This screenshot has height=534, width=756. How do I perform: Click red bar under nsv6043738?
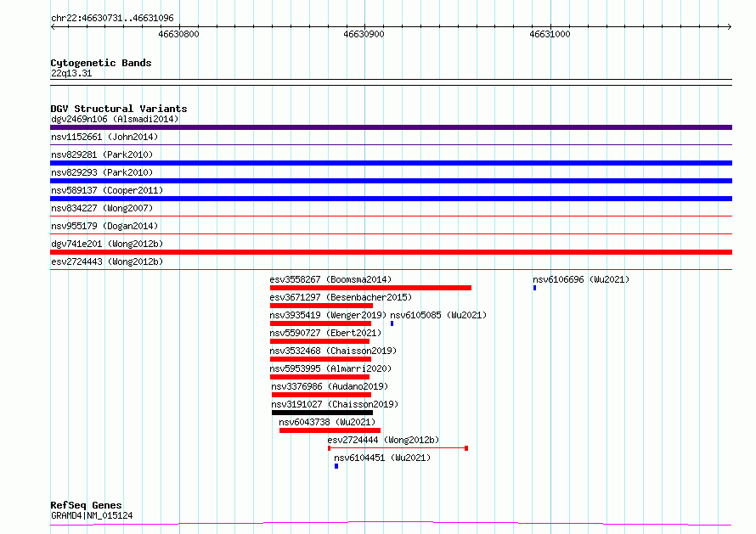[330, 430]
